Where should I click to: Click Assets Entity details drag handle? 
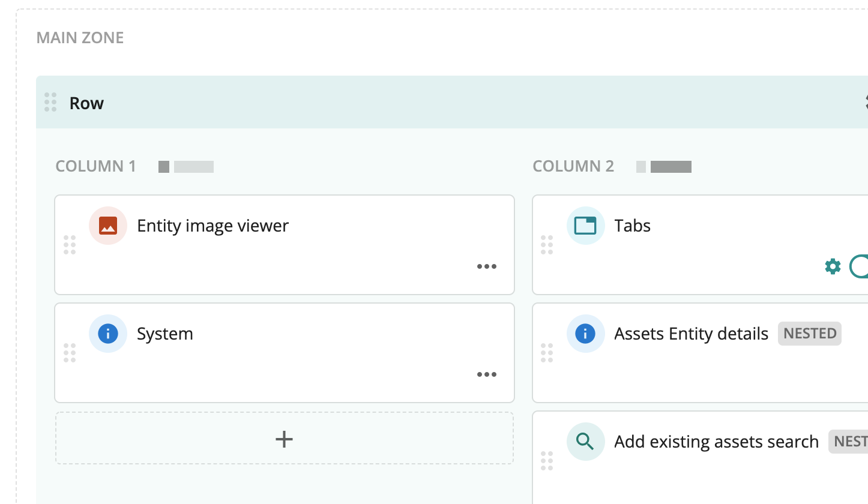point(547,353)
